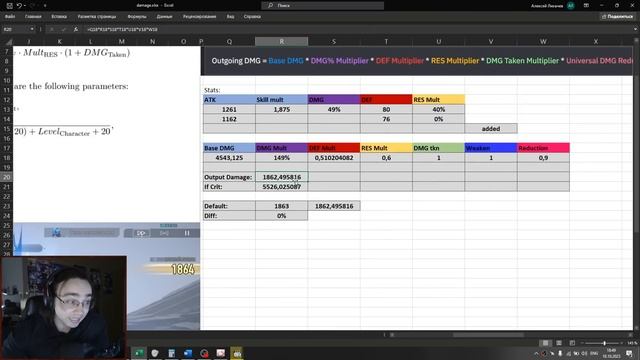Open the Разметка страницы tab

click(97, 17)
